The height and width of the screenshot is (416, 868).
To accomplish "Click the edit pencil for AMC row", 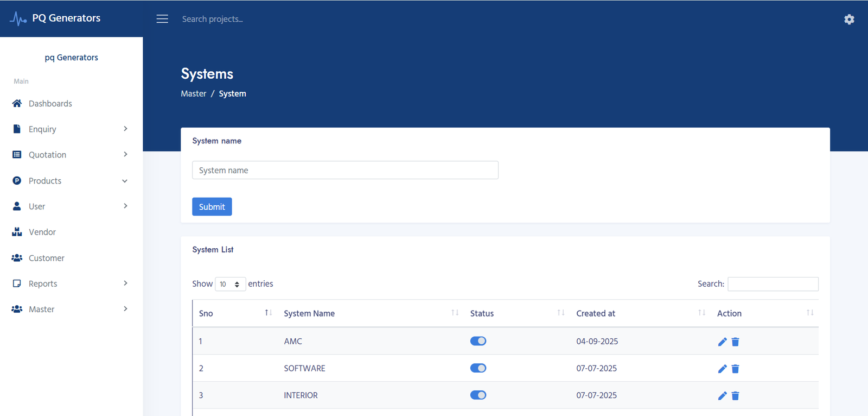I will tap(722, 342).
